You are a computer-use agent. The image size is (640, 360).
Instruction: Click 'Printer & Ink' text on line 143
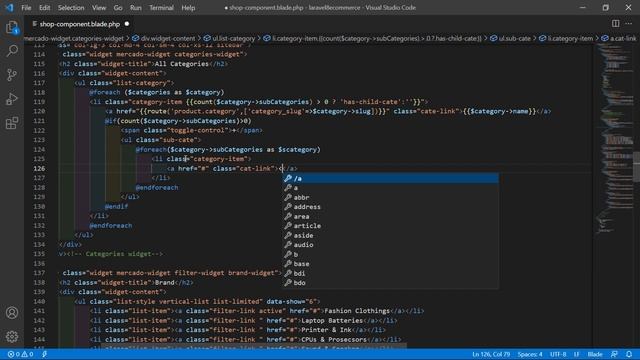tap(326, 330)
